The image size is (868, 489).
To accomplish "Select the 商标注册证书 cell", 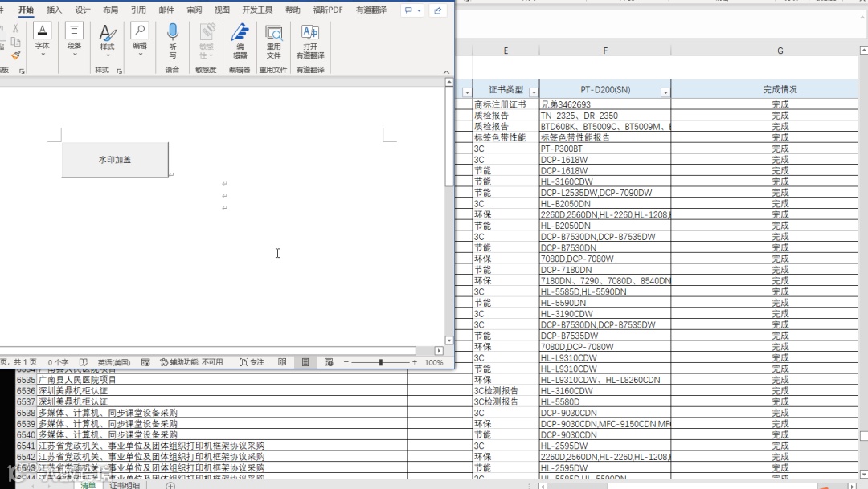I will click(506, 104).
